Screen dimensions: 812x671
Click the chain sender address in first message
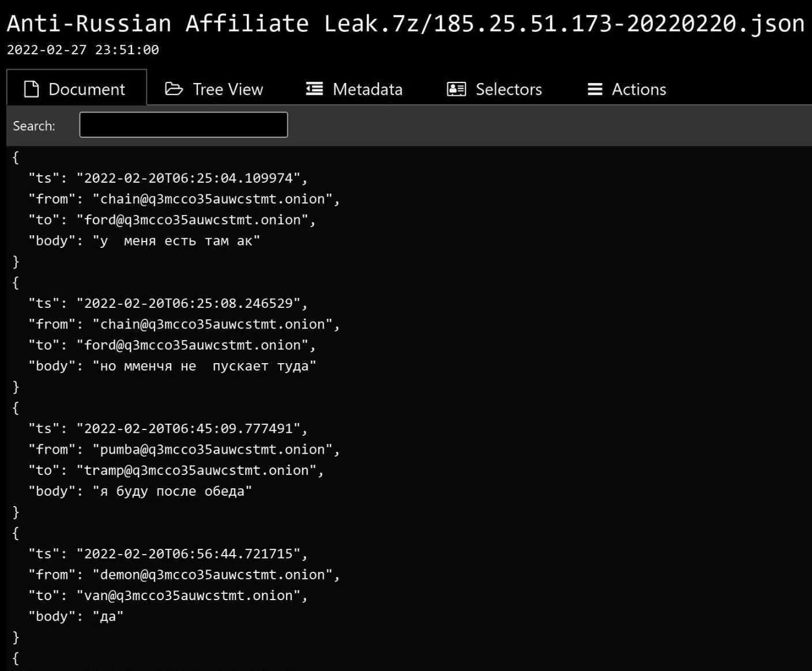[213, 199]
